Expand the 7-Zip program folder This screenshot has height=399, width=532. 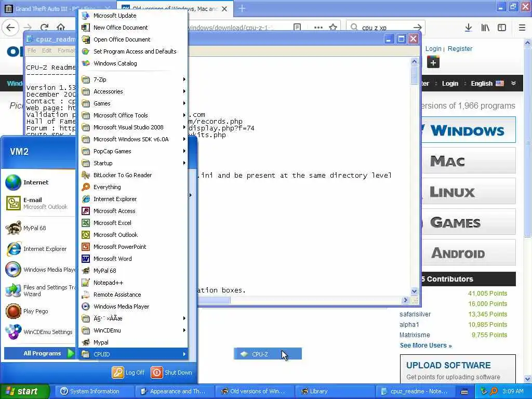133,79
